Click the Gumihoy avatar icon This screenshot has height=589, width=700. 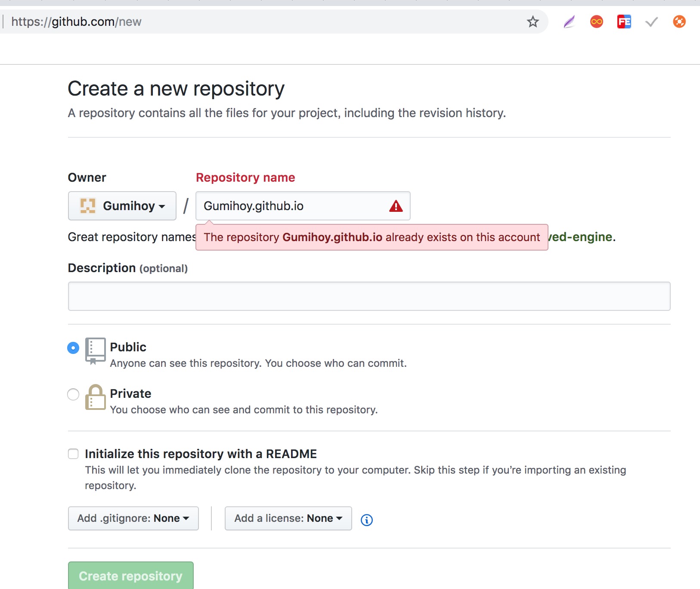[x=88, y=206]
